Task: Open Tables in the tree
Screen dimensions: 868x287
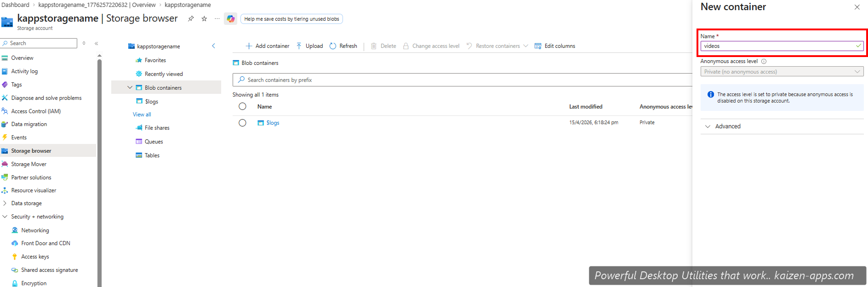Action: [x=152, y=155]
